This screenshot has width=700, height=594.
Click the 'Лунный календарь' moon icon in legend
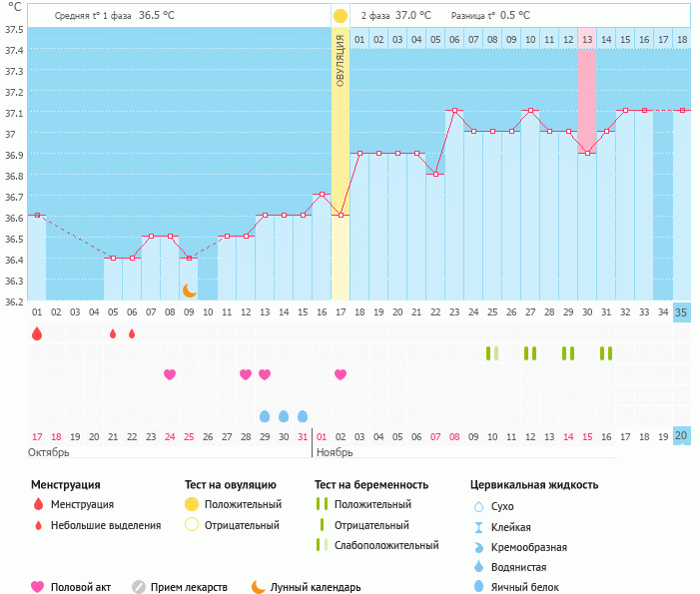[258, 587]
